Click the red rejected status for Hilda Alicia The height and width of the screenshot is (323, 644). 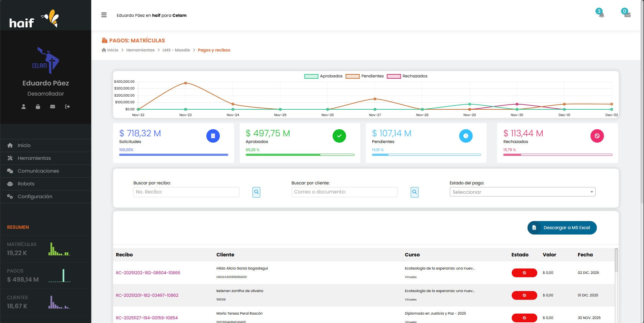(x=524, y=273)
